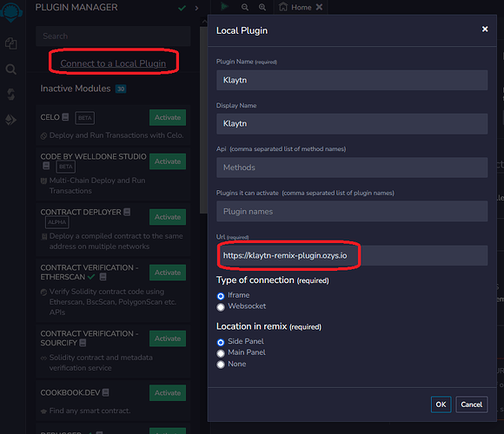Open the File Explorer sidebar icon
This screenshot has height=434, width=504.
pyautogui.click(x=11, y=43)
